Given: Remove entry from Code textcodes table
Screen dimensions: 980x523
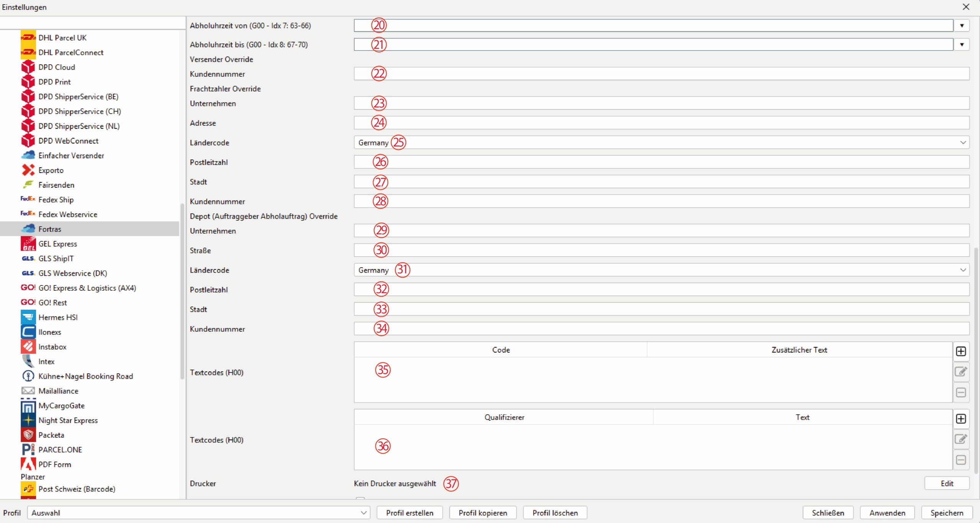Looking at the screenshot, I should pyautogui.click(x=961, y=392).
